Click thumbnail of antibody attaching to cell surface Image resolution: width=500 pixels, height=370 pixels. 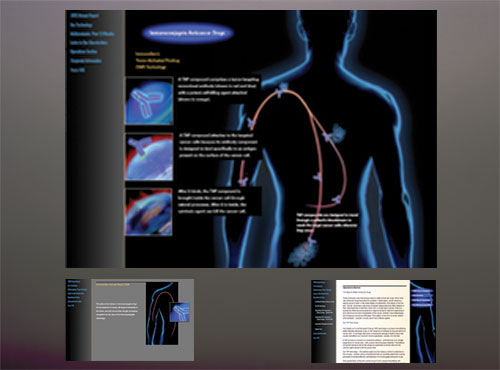[x=149, y=157]
